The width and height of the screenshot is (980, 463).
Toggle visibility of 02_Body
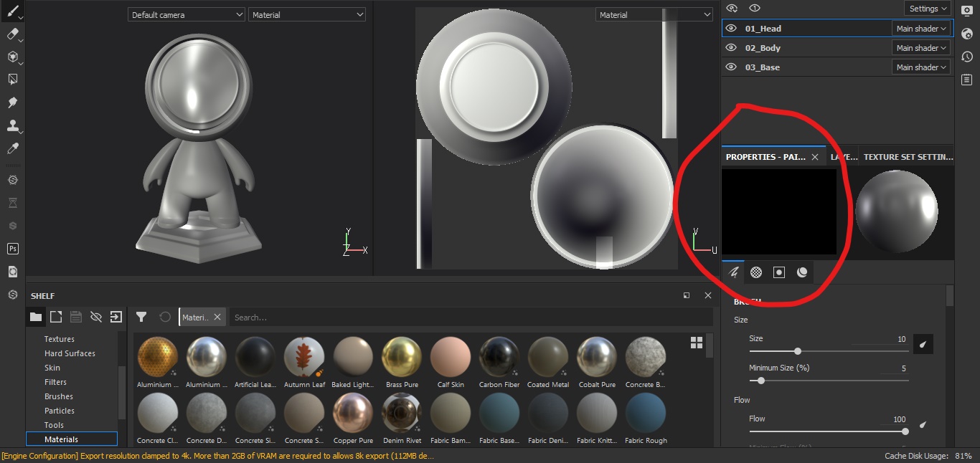731,47
